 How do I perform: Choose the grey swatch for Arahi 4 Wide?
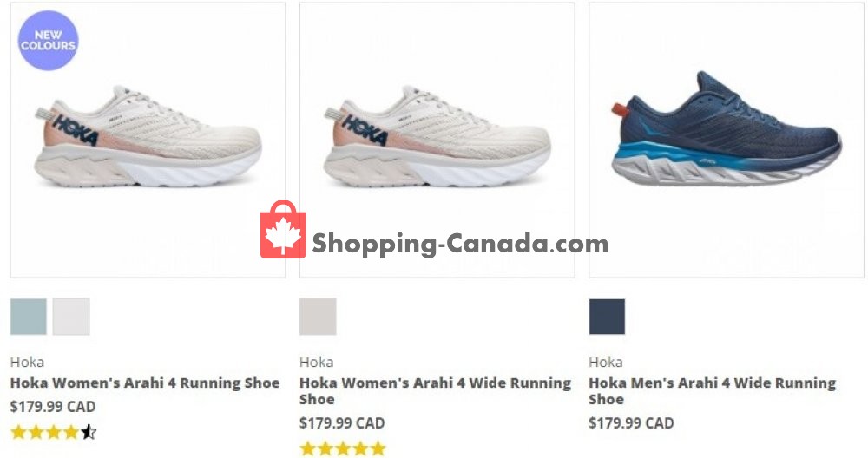pyautogui.click(x=318, y=317)
